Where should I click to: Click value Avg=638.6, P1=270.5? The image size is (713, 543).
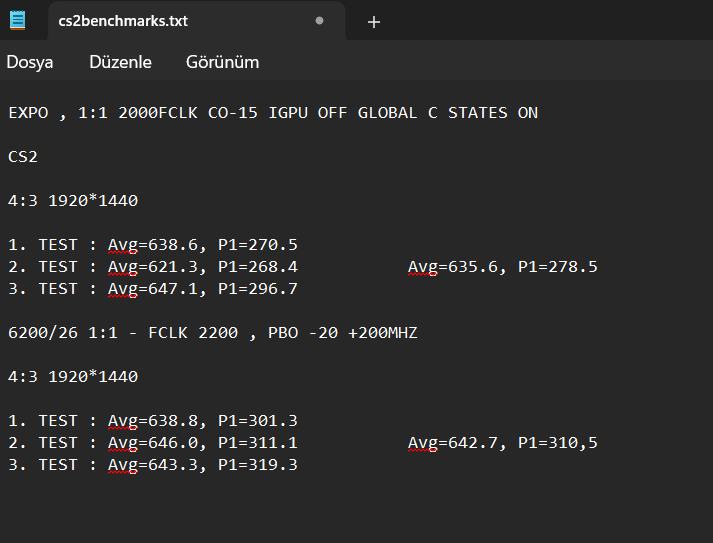click(x=203, y=245)
